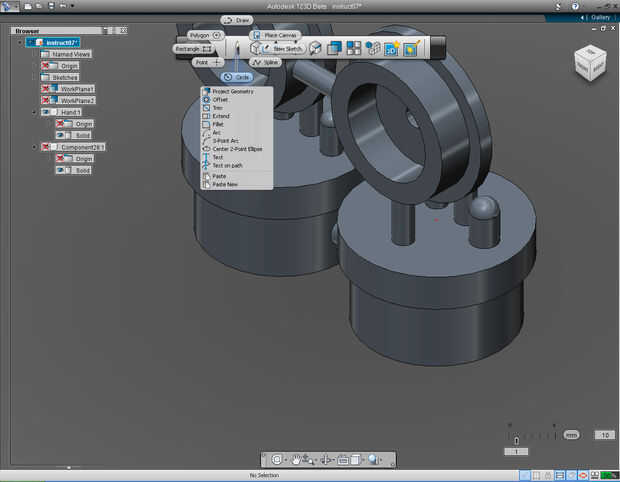Choose Fillet from the draw menu
This screenshot has width=620, height=482.
[x=236, y=124]
